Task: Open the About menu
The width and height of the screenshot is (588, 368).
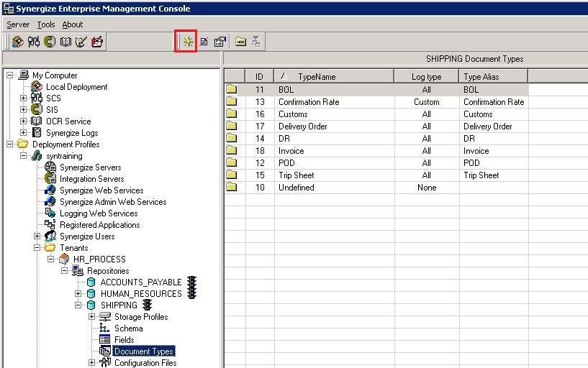Action: point(73,24)
